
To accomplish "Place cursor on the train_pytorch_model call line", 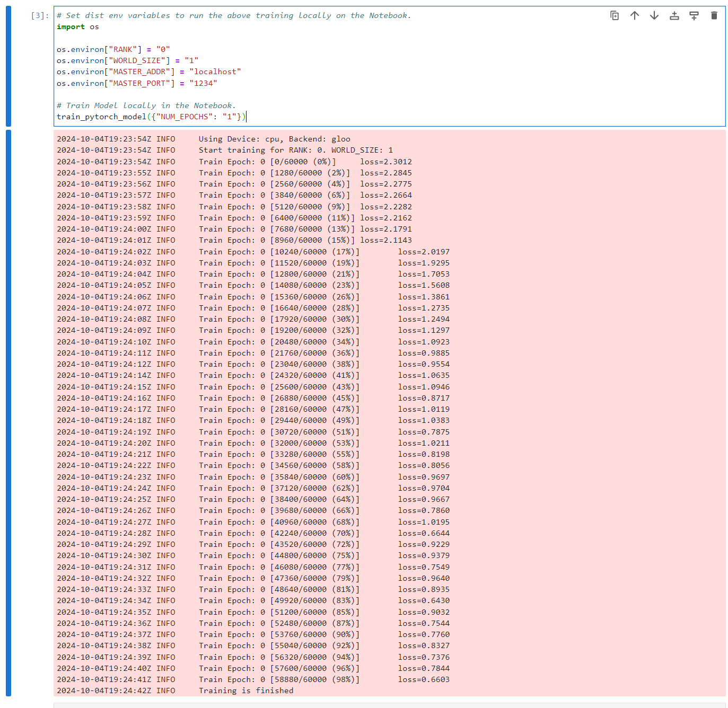I will 152,117.
